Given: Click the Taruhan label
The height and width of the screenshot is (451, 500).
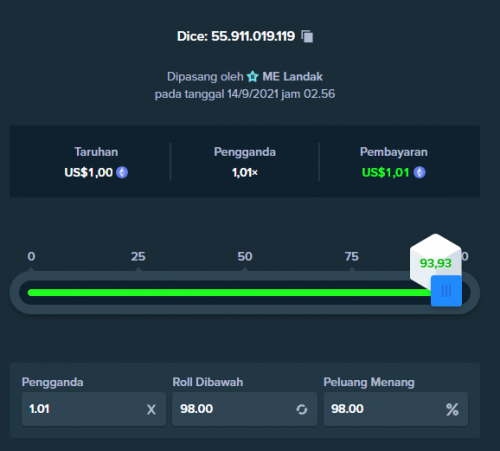Looking at the screenshot, I should (x=96, y=152).
